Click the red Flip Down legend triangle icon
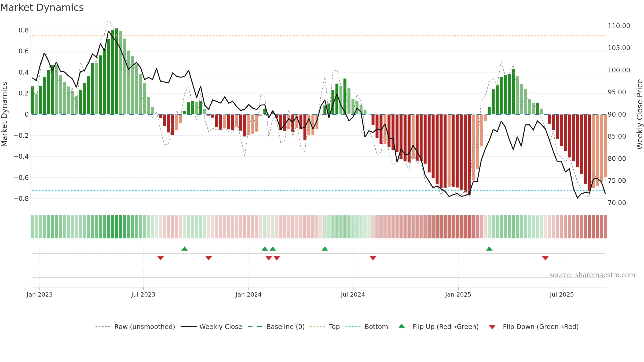Image resolution: width=644 pixels, height=362 pixels. 492,327
